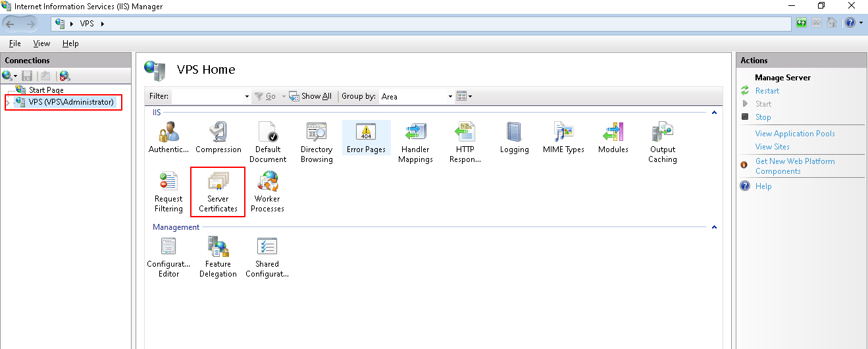Click the View Application Pools link
868x349 pixels.
(x=794, y=134)
